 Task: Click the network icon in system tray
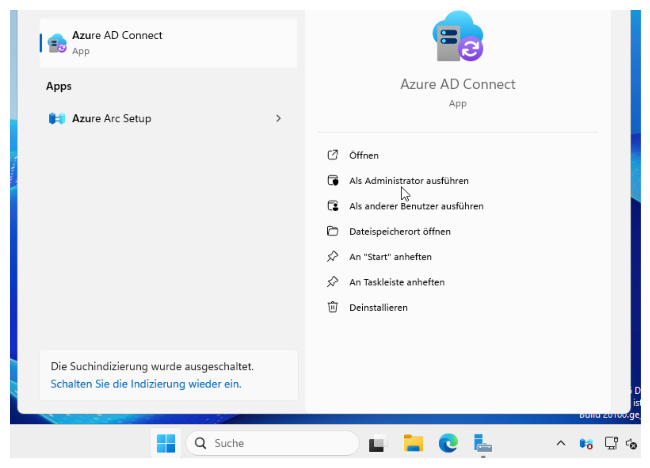[611, 443]
